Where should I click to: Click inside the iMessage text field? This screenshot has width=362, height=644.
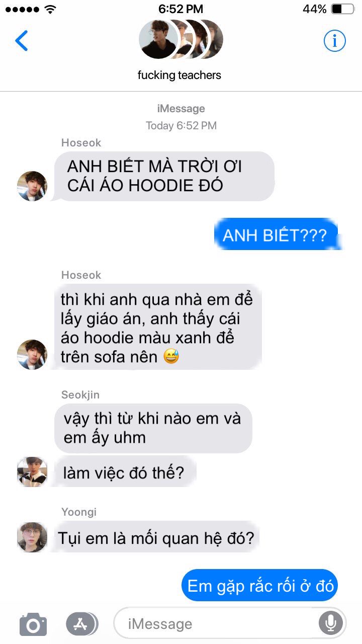pyautogui.click(x=230, y=624)
